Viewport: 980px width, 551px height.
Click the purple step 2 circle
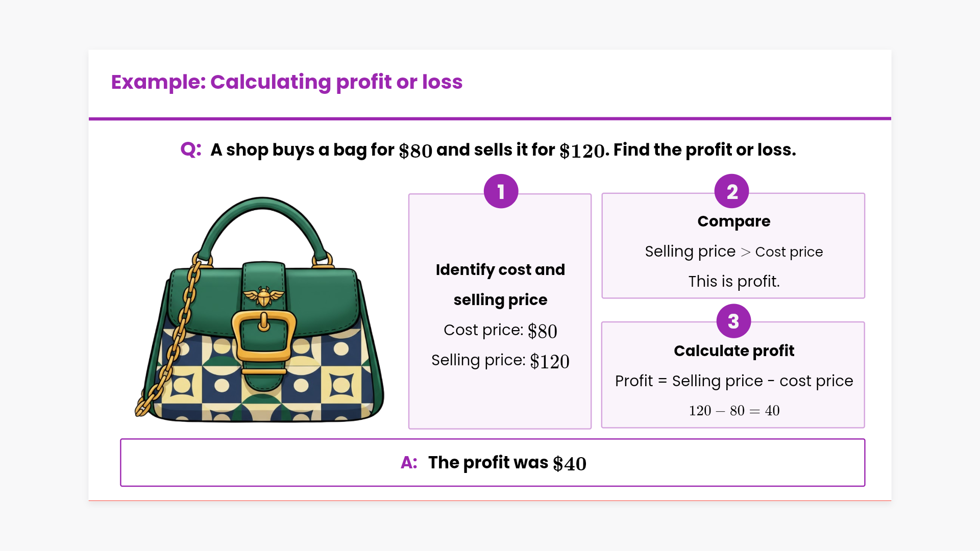point(731,191)
